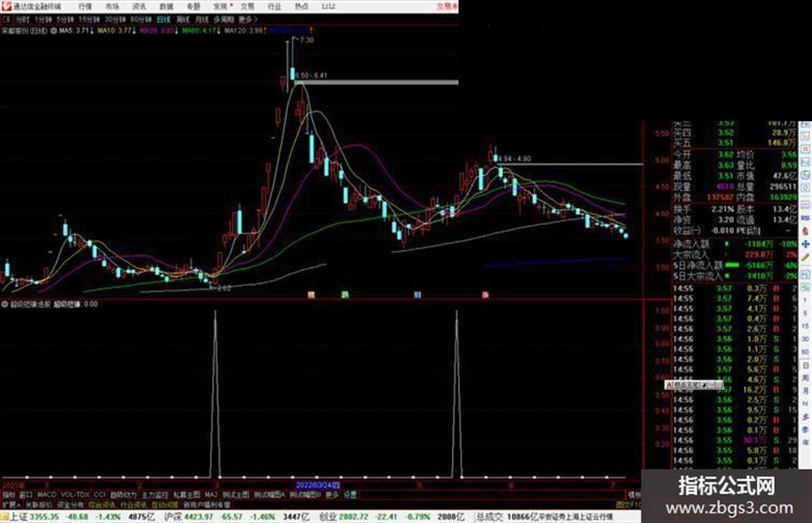Viewport: 812px width, 523px height.
Task: Open the 行业资讯 tab
Action: tap(133, 505)
